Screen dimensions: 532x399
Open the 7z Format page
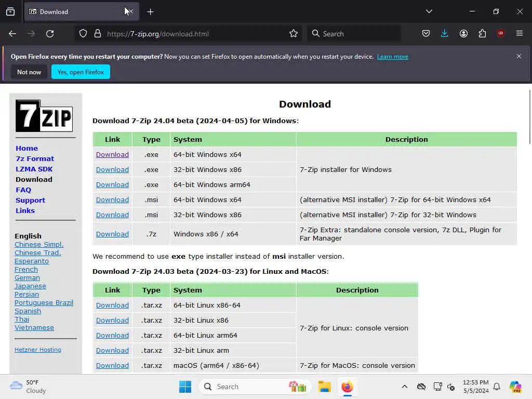click(35, 159)
